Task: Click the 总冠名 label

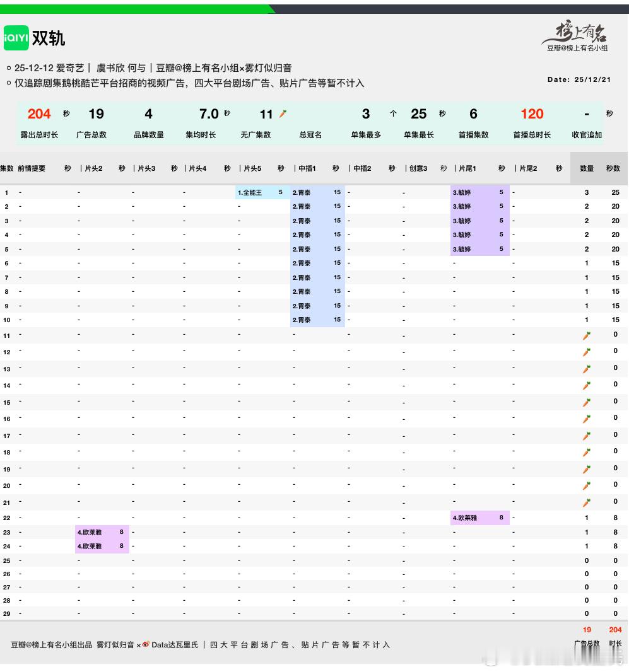Action: click(310, 134)
